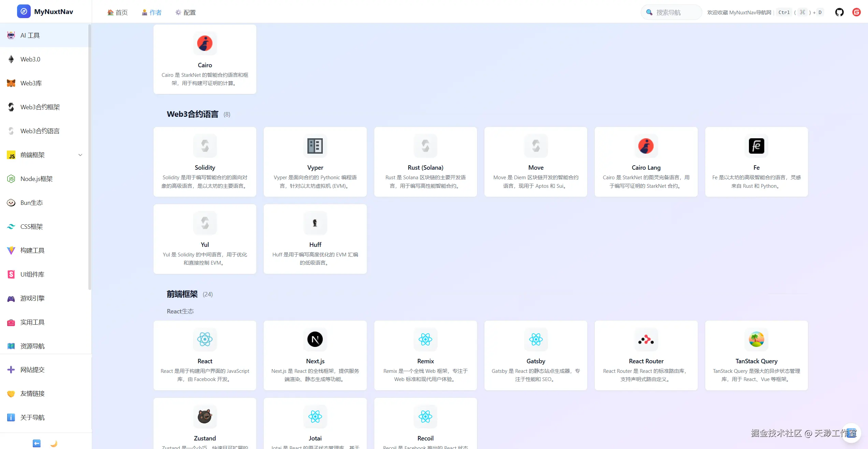
Task: Open the Yul card
Action: (x=205, y=239)
